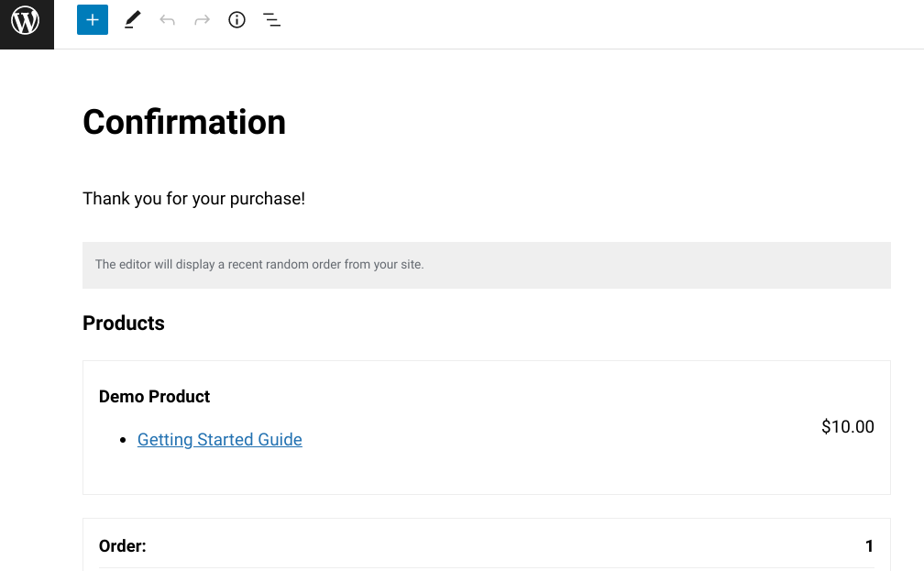The height and width of the screenshot is (571, 924).
Task: Open the Document Overview list view
Action: (x=271, y=19)
